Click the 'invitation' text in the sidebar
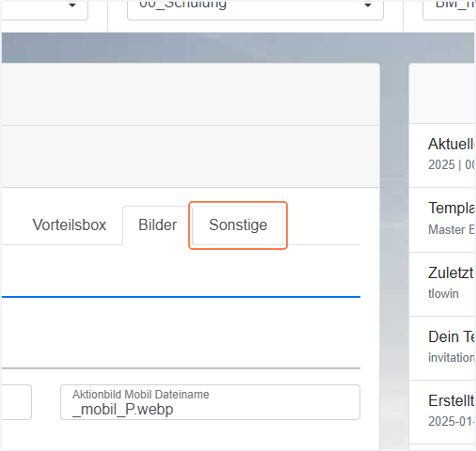This screenshot has width=476, height=451. (451, 357)
